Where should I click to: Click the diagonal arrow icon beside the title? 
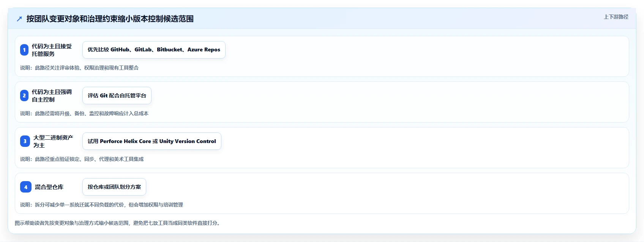pyautogui.click(x=19, y=19)
